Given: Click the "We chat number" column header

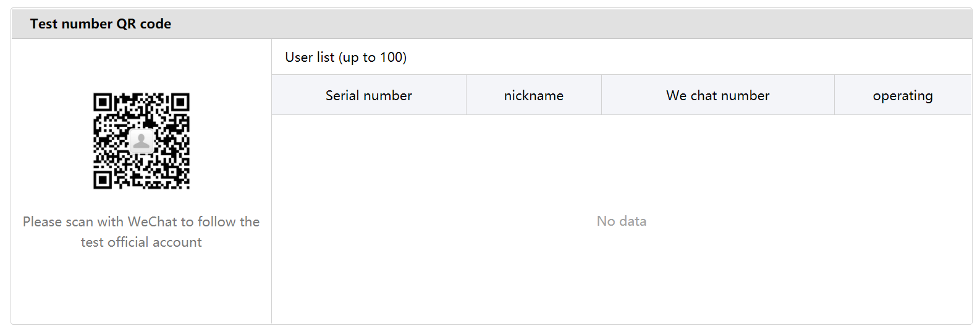Looking at the screenshot, I should (x=718, y=95).
